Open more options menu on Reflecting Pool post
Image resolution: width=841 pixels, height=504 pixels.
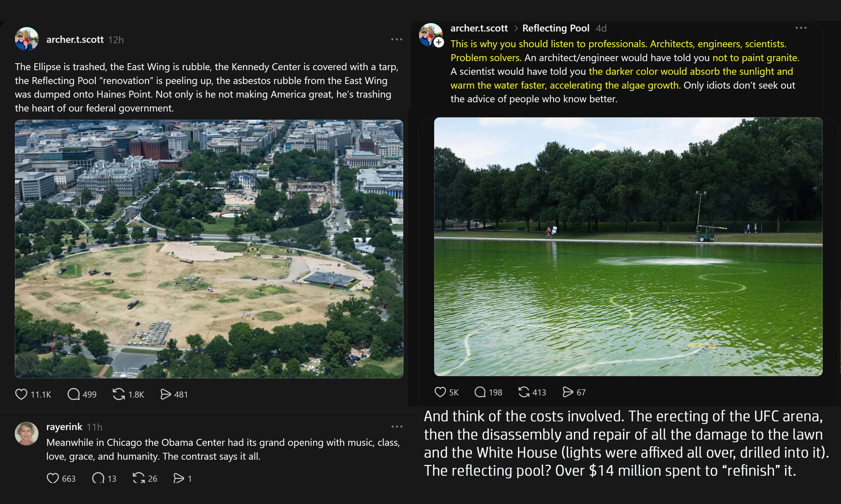pyautogui.click(x=801, y=28)
